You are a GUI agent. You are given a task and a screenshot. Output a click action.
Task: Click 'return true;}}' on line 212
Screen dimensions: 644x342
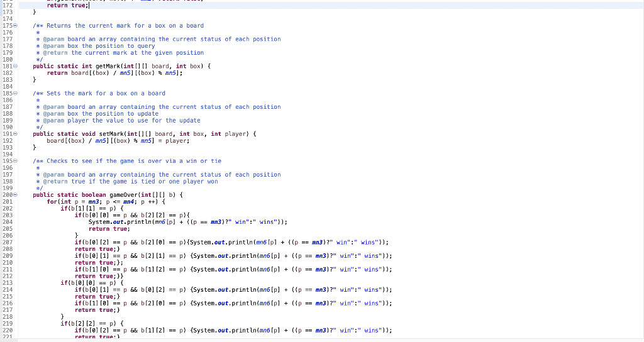click(99, 277)
